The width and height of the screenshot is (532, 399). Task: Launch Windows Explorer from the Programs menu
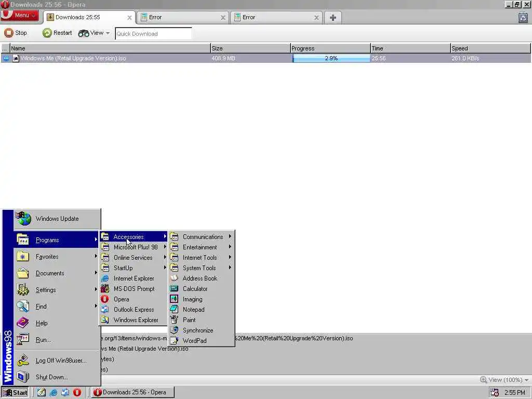coord(134,320)
